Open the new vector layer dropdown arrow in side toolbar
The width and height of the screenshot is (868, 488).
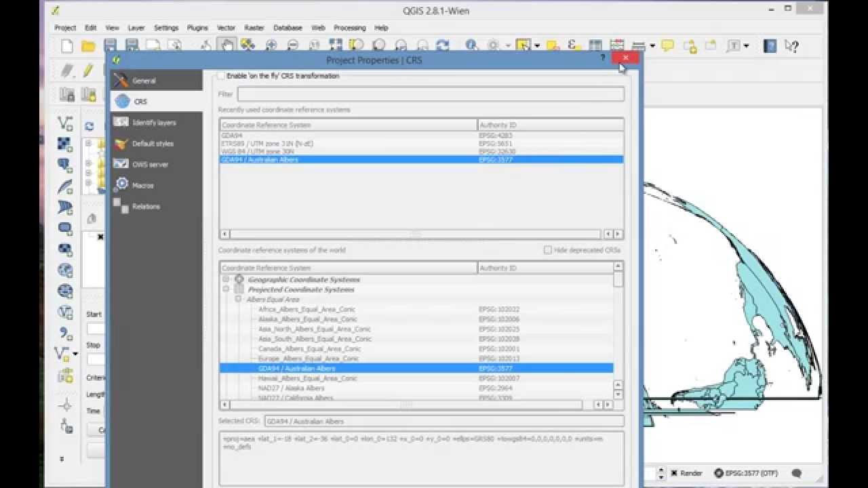75,354
